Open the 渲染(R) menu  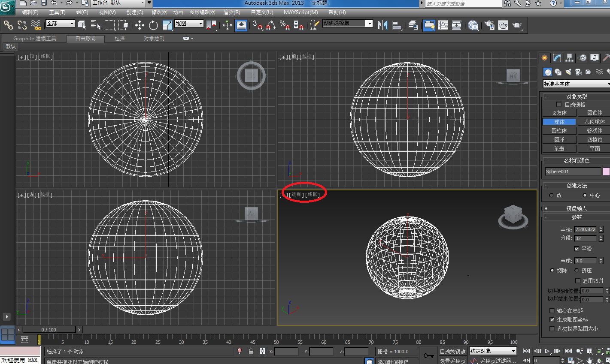point(231,12)
